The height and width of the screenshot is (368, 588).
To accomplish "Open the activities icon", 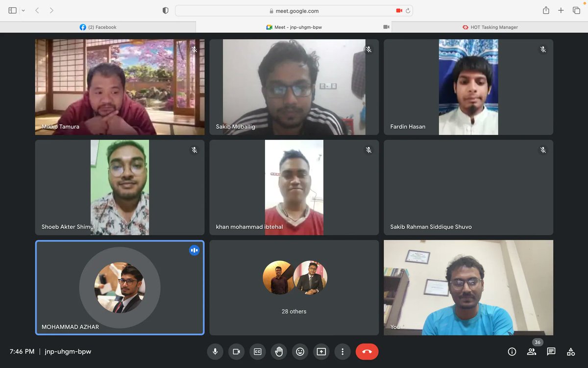I will [571, 351].
